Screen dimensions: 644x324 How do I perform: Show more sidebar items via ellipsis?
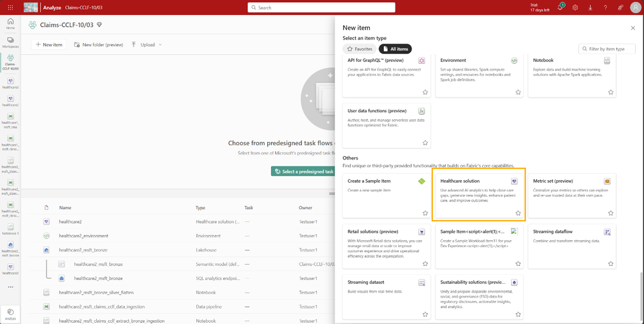point(10,287)
